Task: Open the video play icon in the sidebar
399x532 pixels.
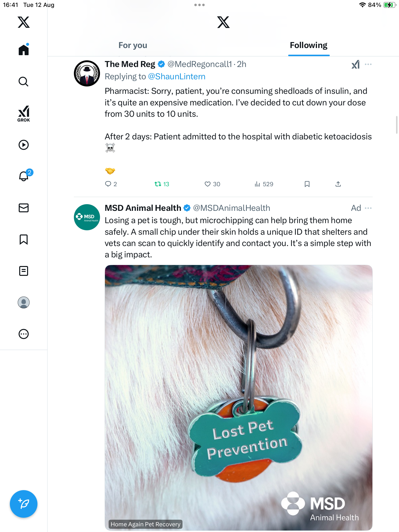Action: [x=24, y=145]
